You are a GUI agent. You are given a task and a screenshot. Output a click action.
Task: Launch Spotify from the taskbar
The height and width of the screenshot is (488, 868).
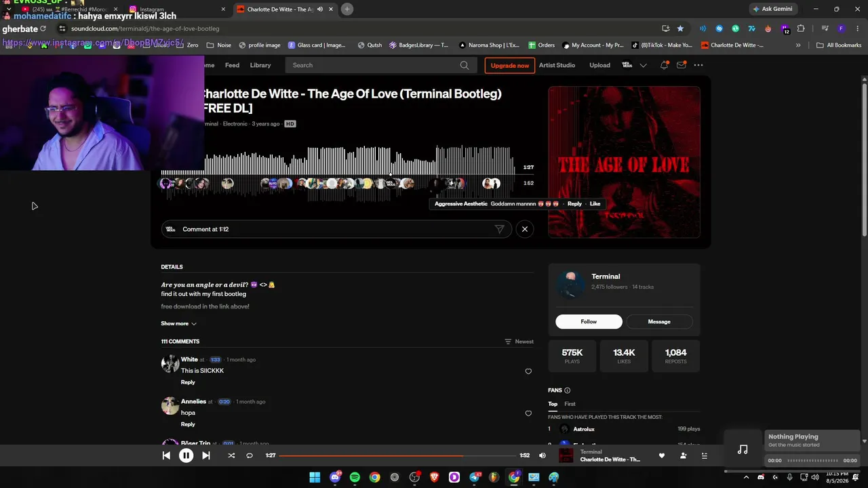tap(355, 477)
